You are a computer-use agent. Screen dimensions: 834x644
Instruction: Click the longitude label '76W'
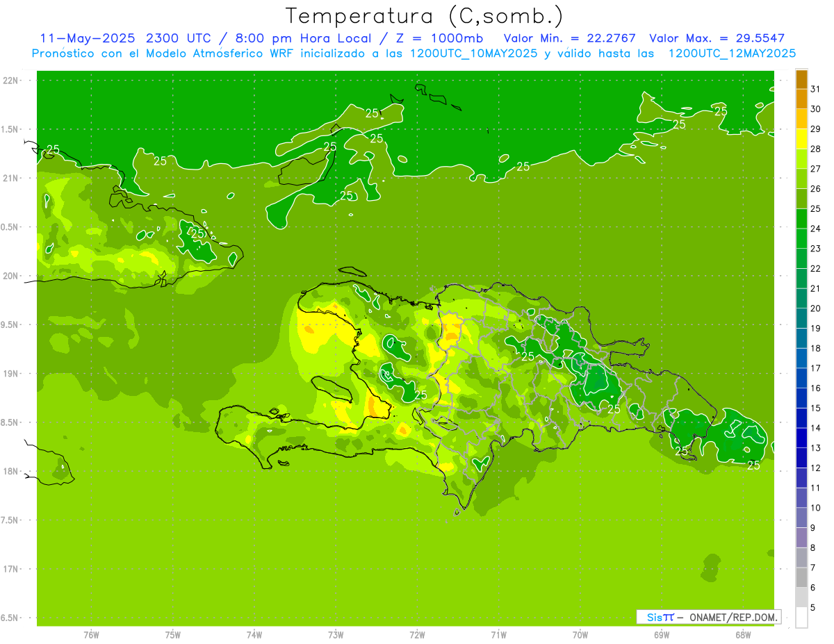click(91, 635)
